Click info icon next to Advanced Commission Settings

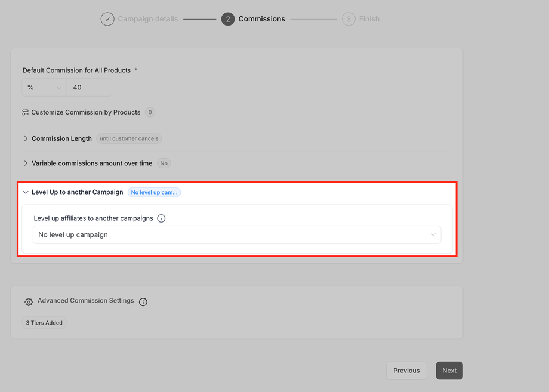(143, 302)
